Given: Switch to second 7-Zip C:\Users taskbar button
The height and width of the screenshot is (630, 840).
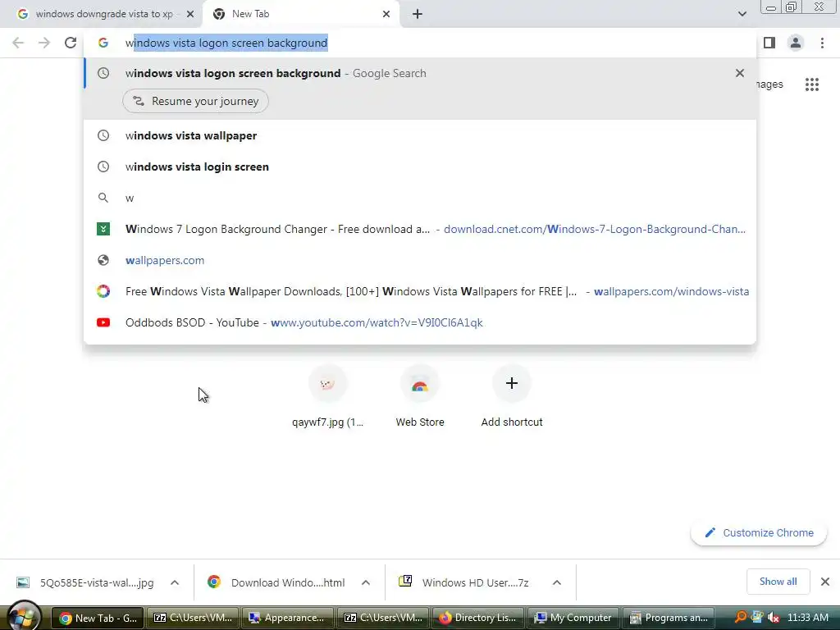Looking at the screenshot, I should coord(383,618).
